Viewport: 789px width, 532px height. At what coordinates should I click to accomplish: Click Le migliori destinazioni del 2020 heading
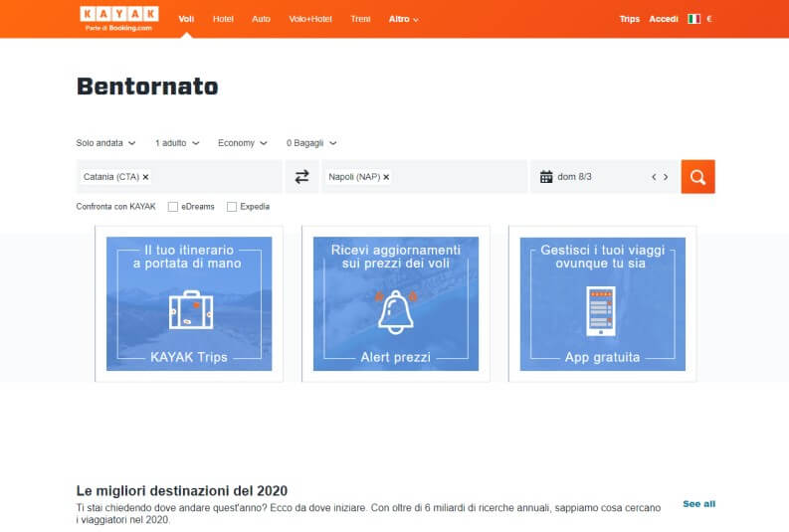[182, 491]
